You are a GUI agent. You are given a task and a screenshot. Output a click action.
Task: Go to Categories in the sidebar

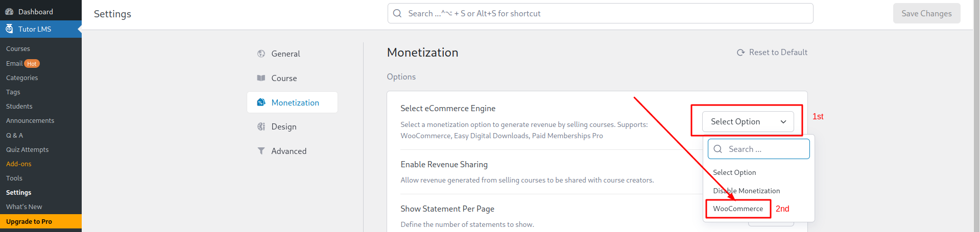[x=22, y=78]
